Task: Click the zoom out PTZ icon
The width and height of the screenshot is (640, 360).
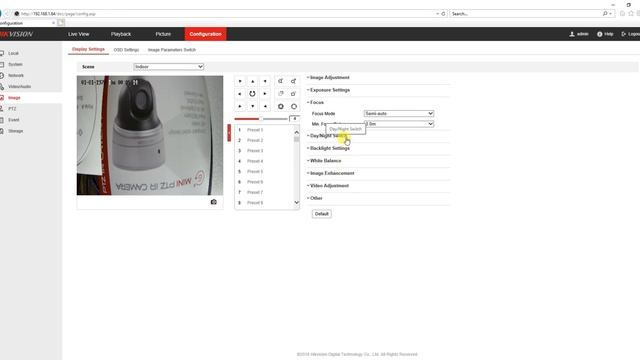Action: 281,81
